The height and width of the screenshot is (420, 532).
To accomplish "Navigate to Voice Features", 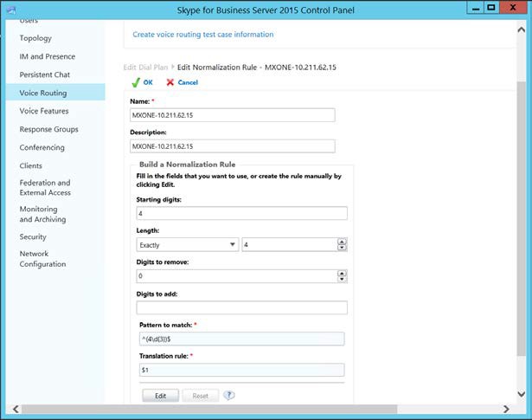I will coord(44,111).
